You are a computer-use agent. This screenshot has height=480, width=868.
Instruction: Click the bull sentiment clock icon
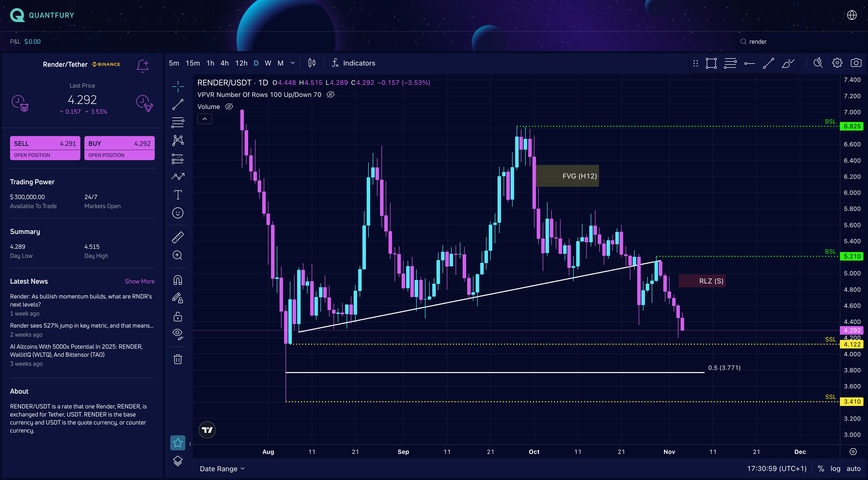[x=145, y=103]
